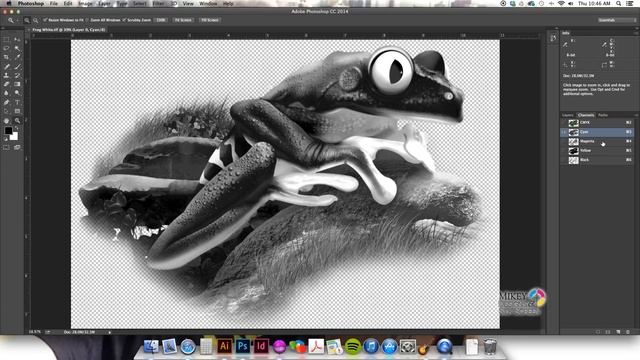Click the delete channel trash icon
The image size is (640, 360).
coord(628,332)
